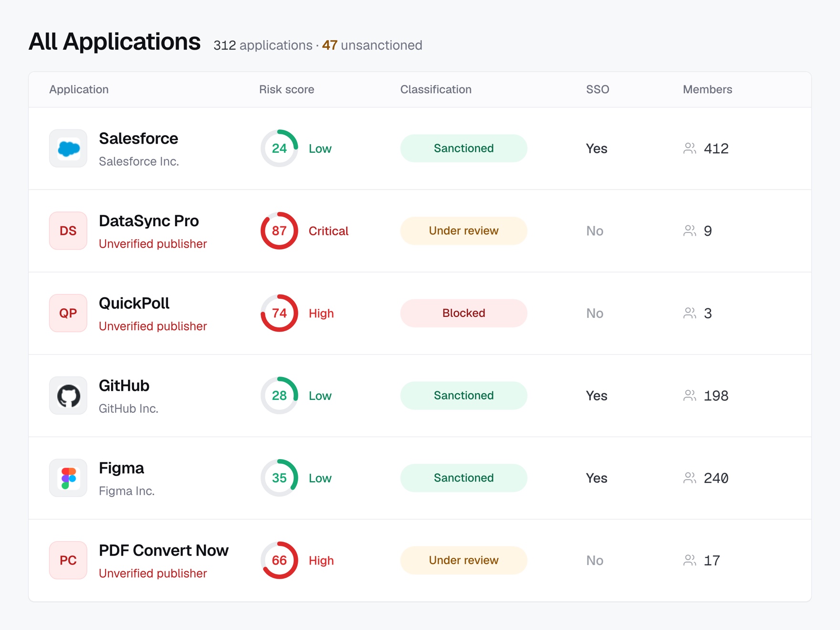The image size is (840, 630).
Task: Sort by the Classification column header
Action: pyautogui.click(x=436, y=90)
